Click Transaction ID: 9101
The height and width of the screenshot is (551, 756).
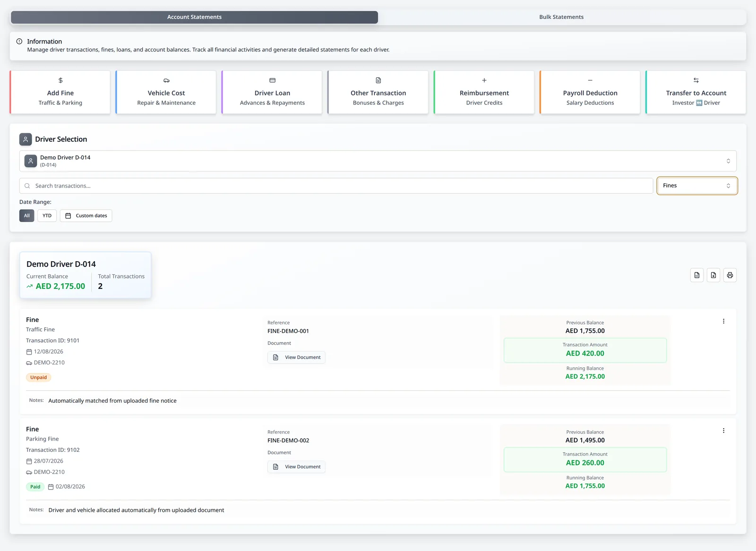tap(52, 340)
